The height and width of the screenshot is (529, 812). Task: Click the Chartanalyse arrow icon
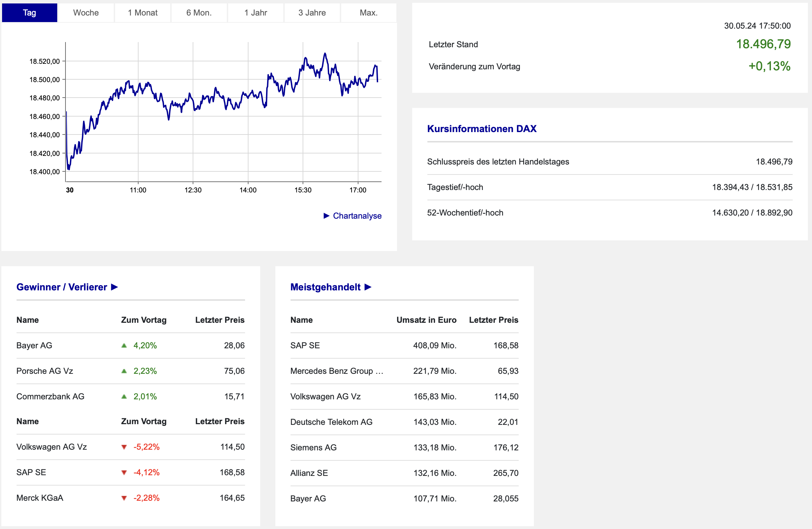pyautogui.click(x=326, y=216)
